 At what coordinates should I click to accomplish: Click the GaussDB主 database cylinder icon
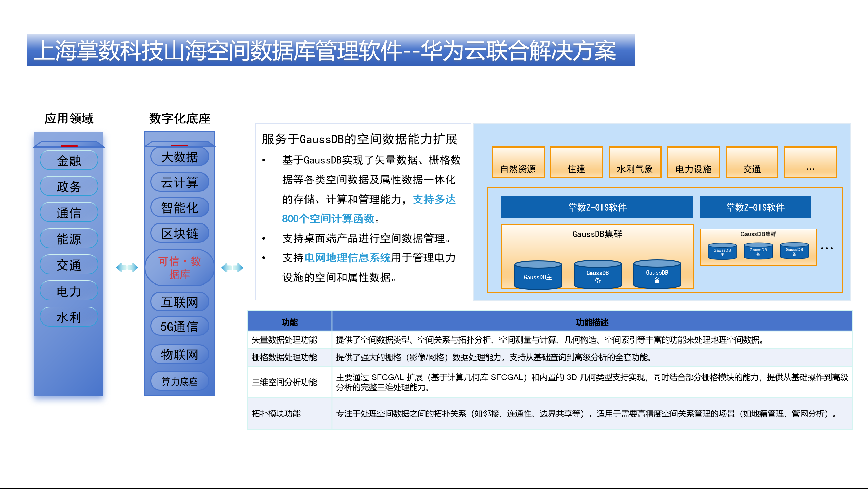click(538, 275)
